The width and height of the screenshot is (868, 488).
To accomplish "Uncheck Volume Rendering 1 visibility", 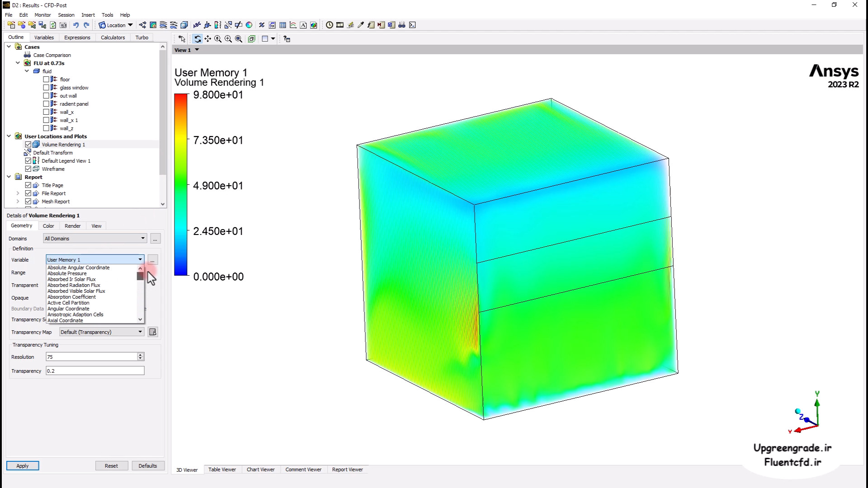I will click(28, 144).
